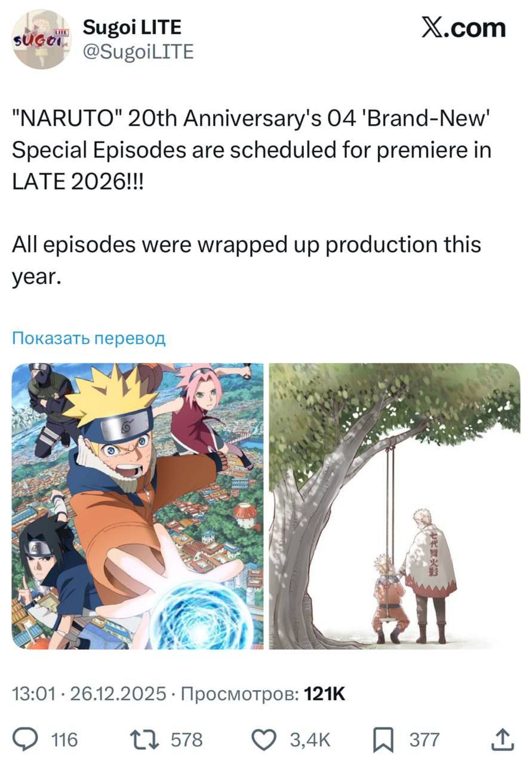Bookmark the tweet with bookmark icon

tap(382, 740)
